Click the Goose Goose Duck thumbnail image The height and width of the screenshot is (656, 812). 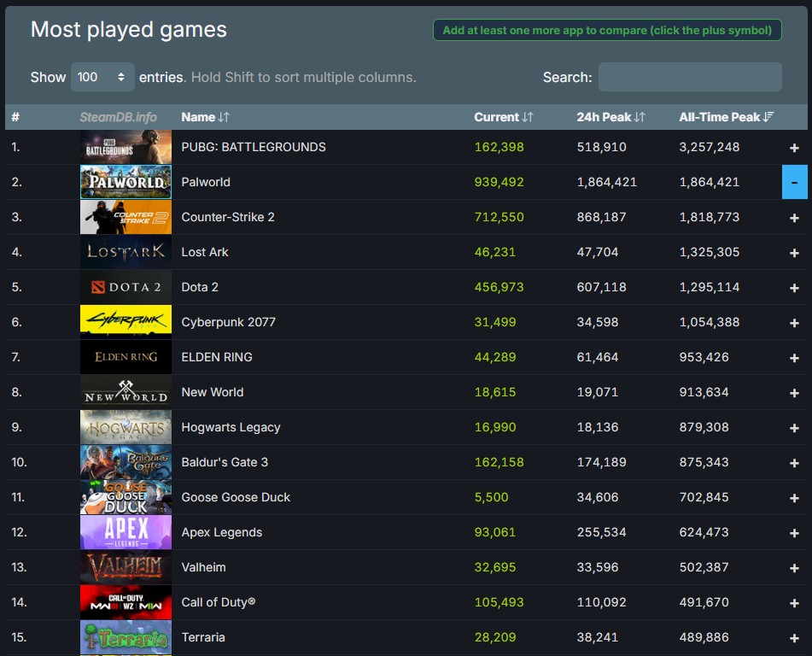(x=126, y=497)
